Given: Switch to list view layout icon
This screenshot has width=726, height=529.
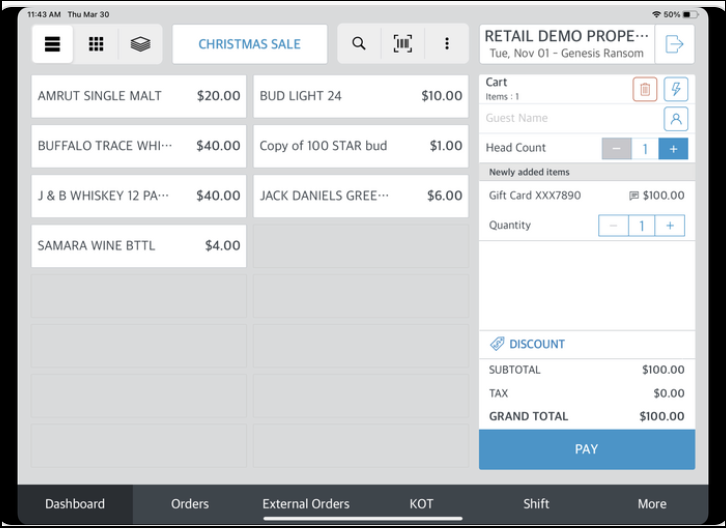Looking at the screenshot, I should 52,44.
